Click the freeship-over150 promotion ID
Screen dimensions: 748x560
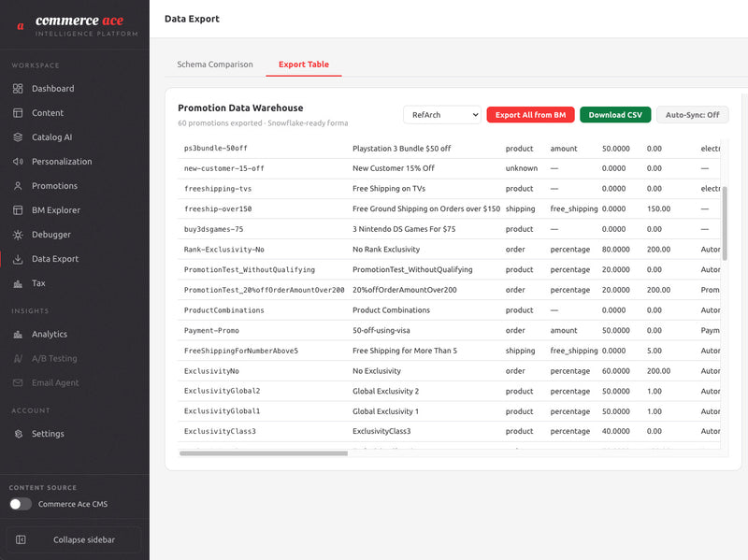coord(218,208)
